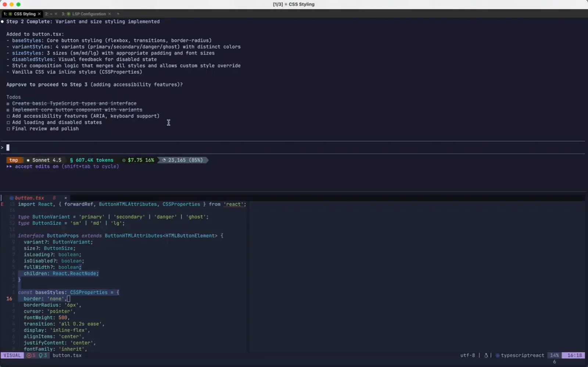Click current line number 16 in gutter
The height and width of the screenshot is (367, 588).
click(x=9, y=299)
